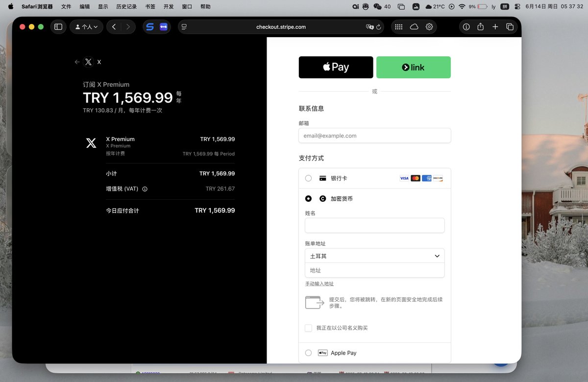588x382 pixels.
Task: Open WeChat icon in menu bar
Action: click(377, 7)
